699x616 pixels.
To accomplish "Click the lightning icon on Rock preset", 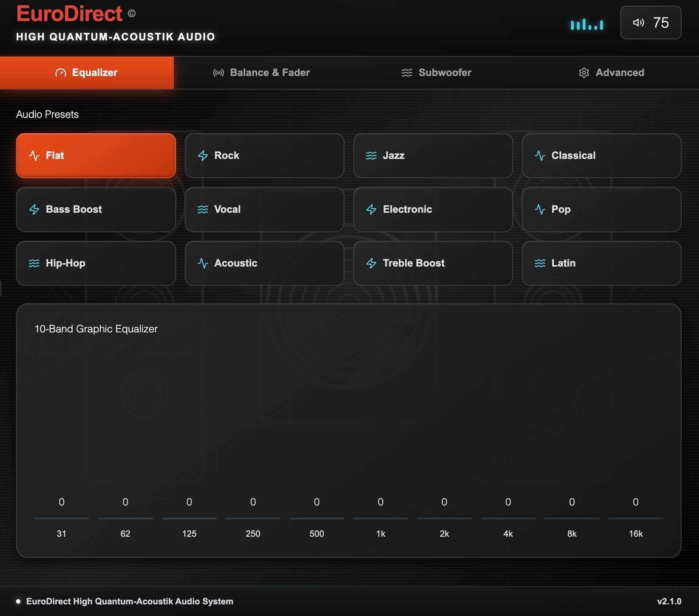I will (203, 156).
